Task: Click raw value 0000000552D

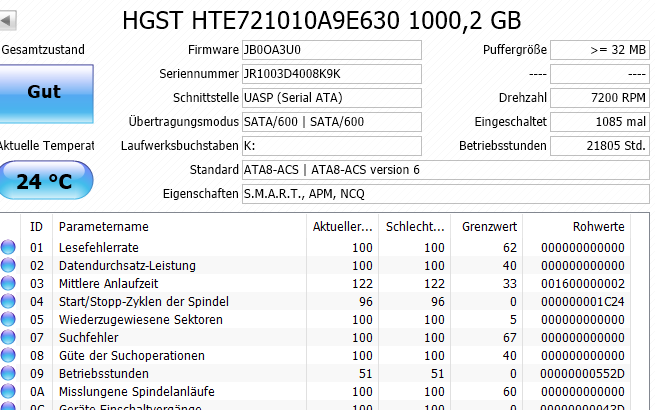Action: [582, 373]
